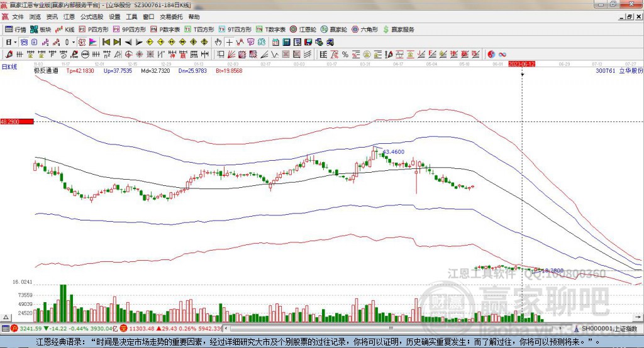Click the yin-yang icon in the toolbar
Image resolution: width=644 pixels, height=348 pixels.
pos(492,55)
